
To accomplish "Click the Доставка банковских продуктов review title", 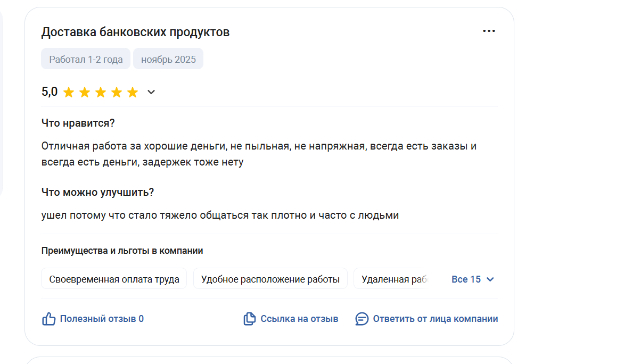I will click(x=135, y=32).
